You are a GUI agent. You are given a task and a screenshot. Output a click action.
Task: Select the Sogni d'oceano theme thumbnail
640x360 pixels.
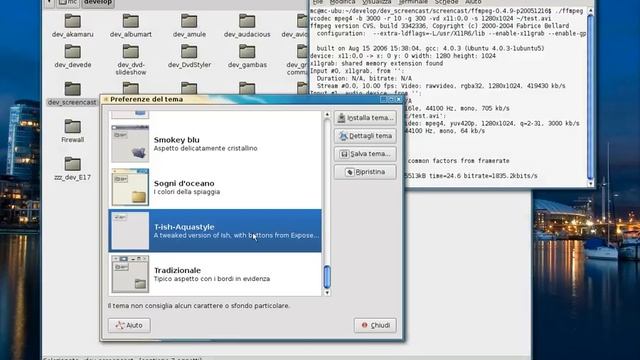[130, 187]
